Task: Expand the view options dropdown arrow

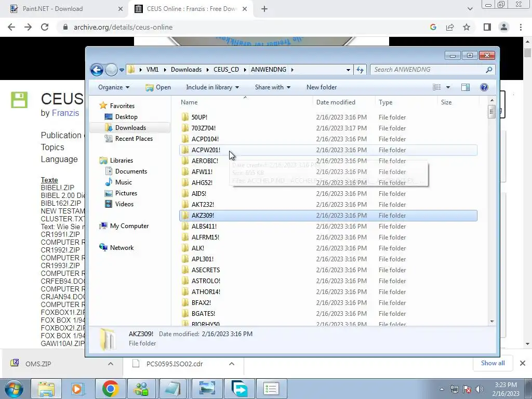Action: tap(448, 87)
